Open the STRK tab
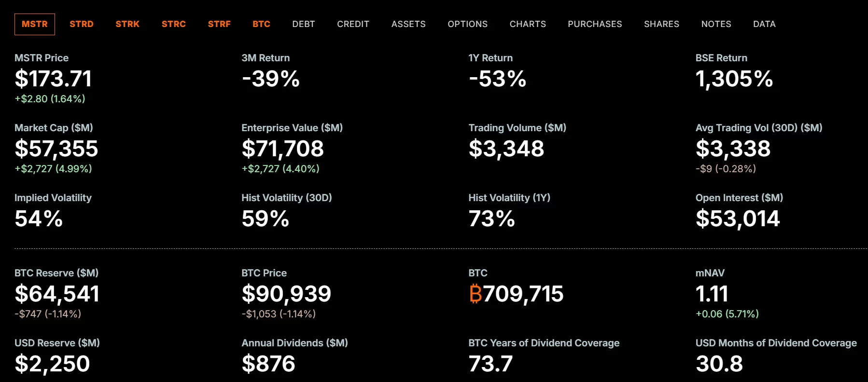 click(x=127, y=24)
